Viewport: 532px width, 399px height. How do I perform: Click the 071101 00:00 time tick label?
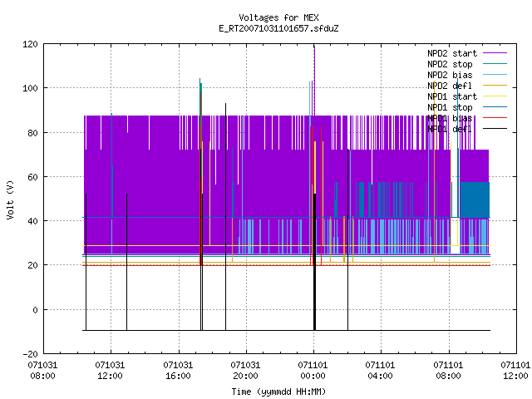[x=313, y=371]
